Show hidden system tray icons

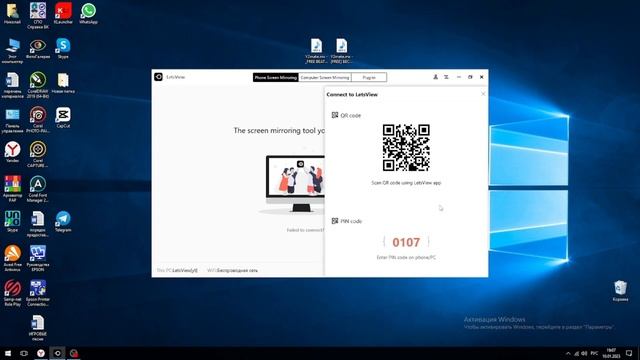[x=568, y=353]
